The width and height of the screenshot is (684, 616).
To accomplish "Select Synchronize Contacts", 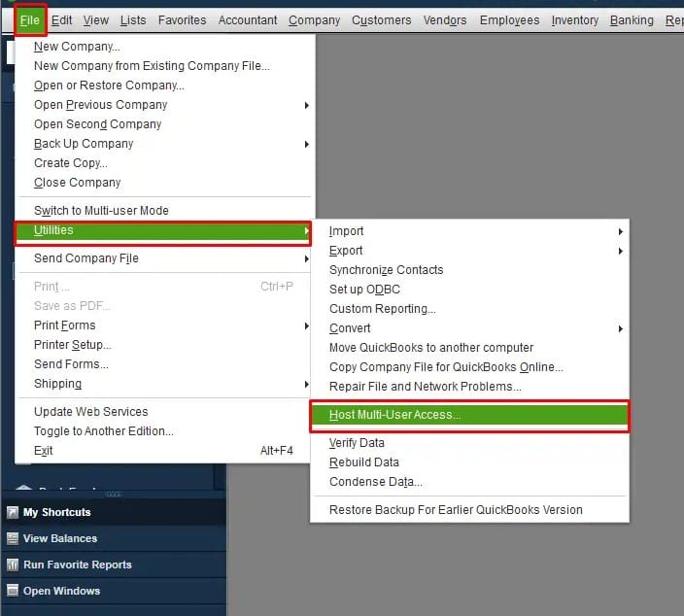I will (x=470, y=270).
